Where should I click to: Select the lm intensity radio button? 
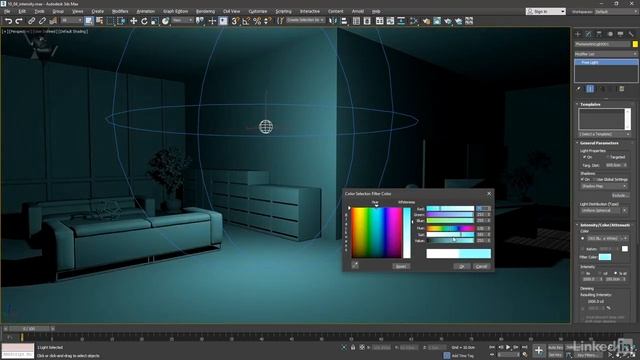click(583, 273)
